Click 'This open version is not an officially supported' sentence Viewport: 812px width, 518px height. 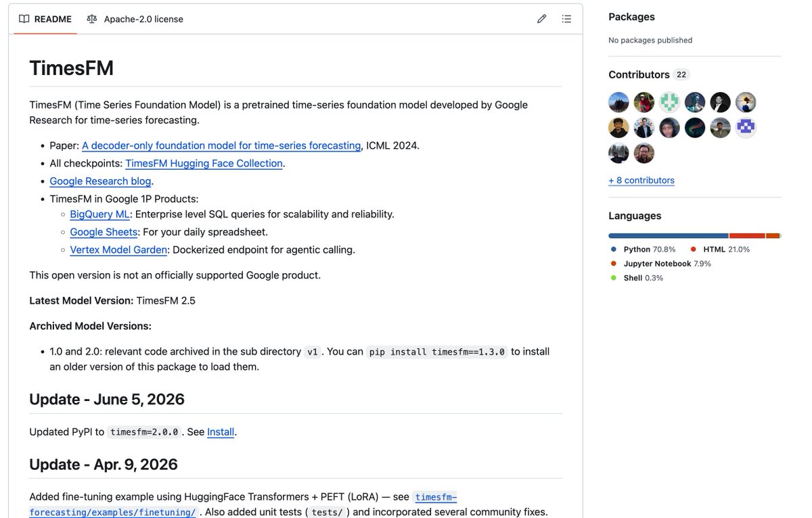tap(175, 275)
